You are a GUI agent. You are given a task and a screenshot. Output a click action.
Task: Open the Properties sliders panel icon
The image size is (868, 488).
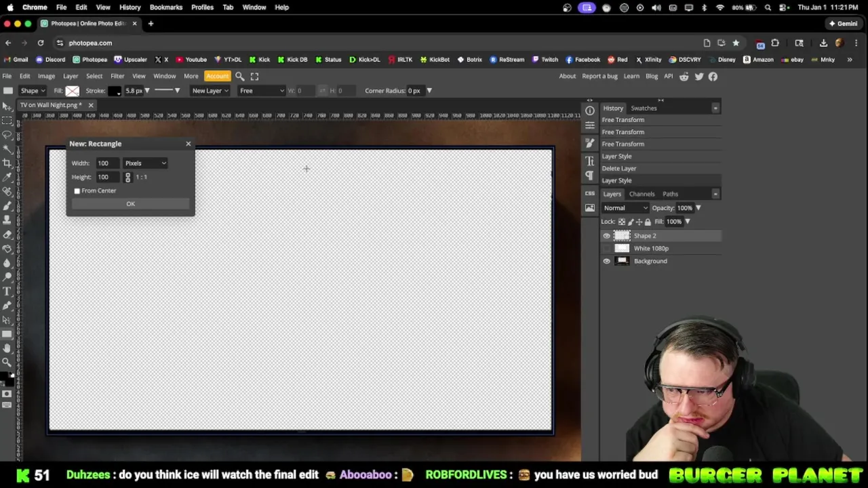[x=590, y=125]
